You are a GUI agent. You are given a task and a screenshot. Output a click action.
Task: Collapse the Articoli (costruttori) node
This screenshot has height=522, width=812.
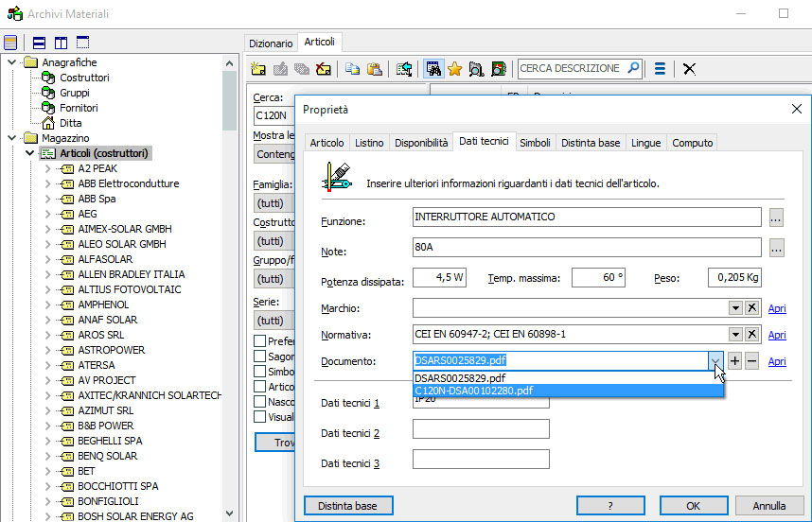(29, 153)
